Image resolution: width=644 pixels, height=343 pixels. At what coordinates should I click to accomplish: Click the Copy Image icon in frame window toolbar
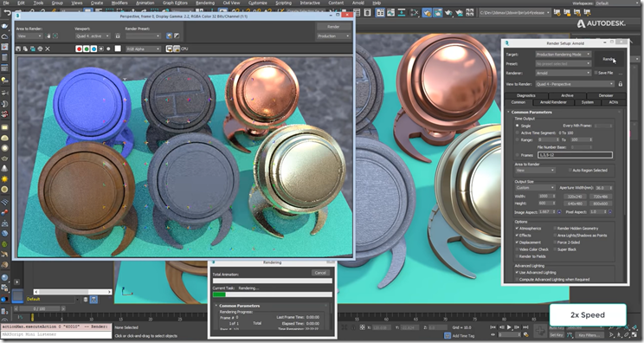[25, 49]
